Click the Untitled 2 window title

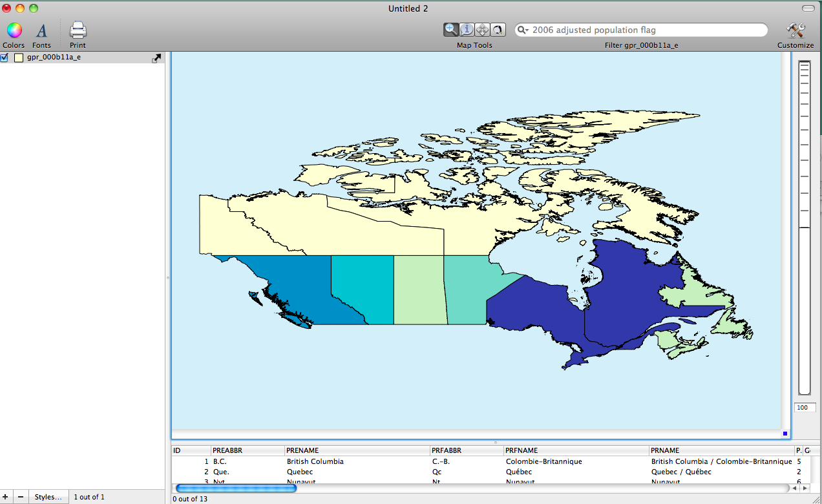point(408,8)
